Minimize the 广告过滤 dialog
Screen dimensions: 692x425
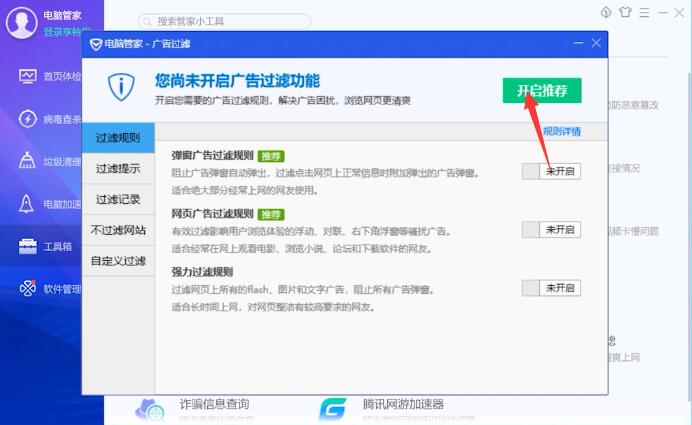coord(579,43)
